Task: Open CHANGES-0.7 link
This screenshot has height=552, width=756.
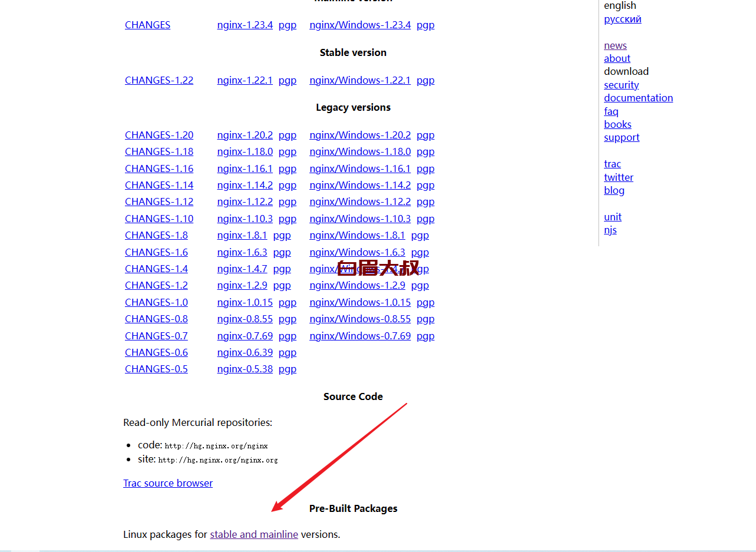Action: (156, 336)
